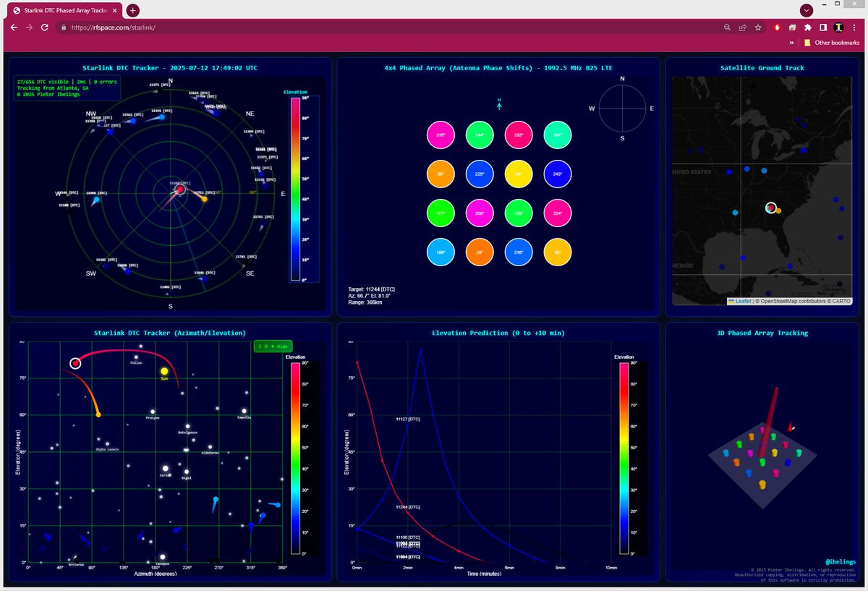The height and width of the screenshot is (591, 868).
Task: Select the 216° blue antenna element
Action: coord(519,252)
